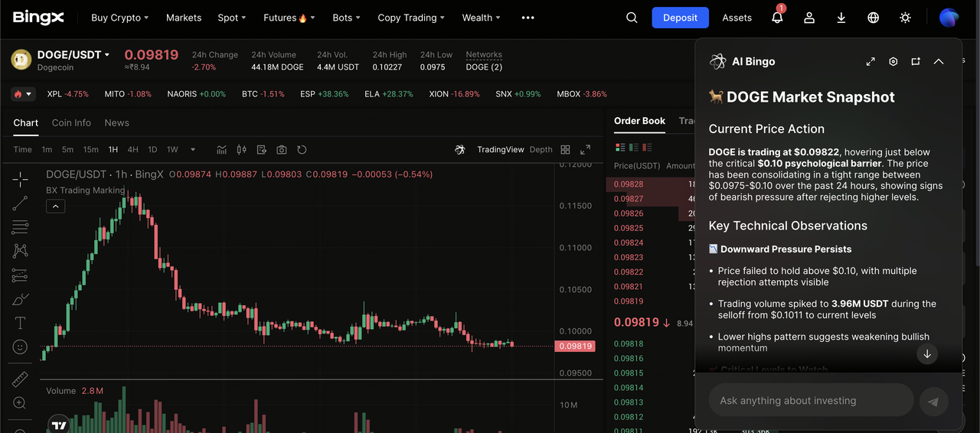
Task: Reset the chart with the refresh icon
Action: coord(302,150)
